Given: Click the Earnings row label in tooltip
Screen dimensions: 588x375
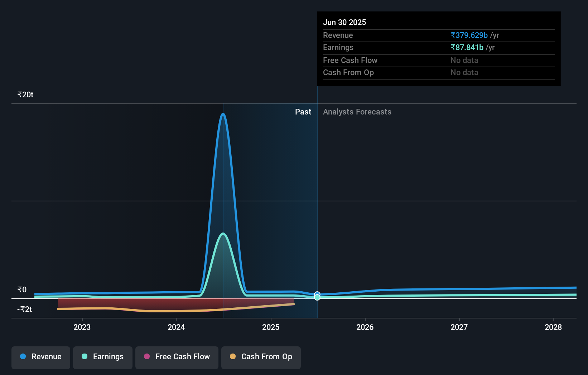Looking at the screenshot, I should (x=338, y=47).
